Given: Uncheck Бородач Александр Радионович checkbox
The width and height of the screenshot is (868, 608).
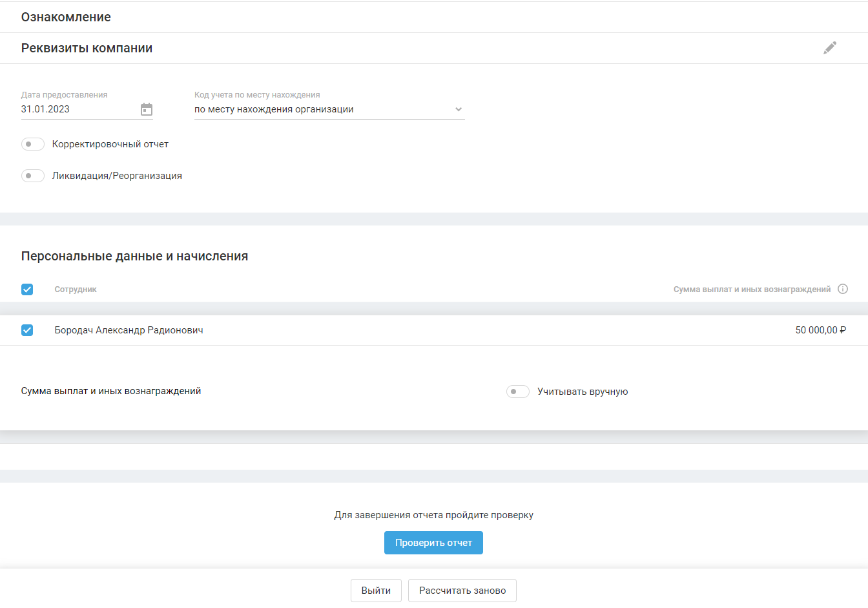Looking at the screenshot, I should click(x=27, y=330).
